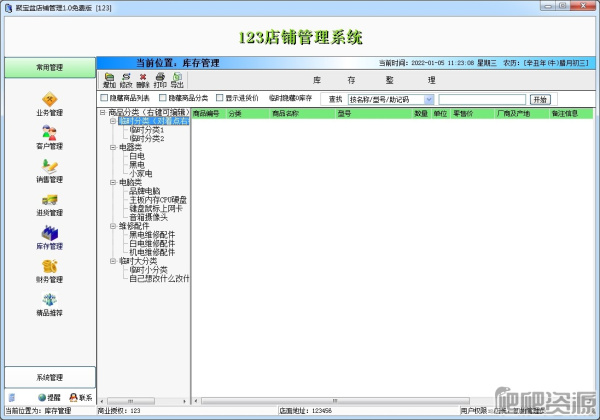The height and width of the screenshot is (420, 600).
Task: Sort by 厂商及产地 column header
Action: [522, 114]
